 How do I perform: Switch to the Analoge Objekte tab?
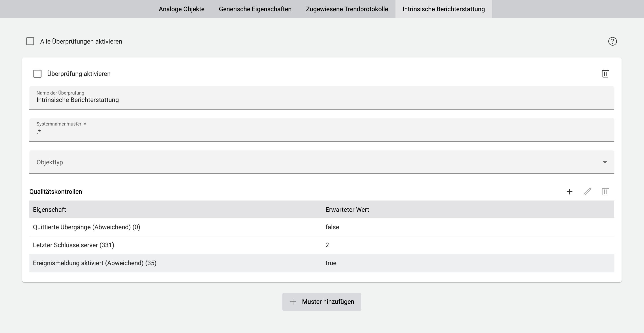point(181,9)
